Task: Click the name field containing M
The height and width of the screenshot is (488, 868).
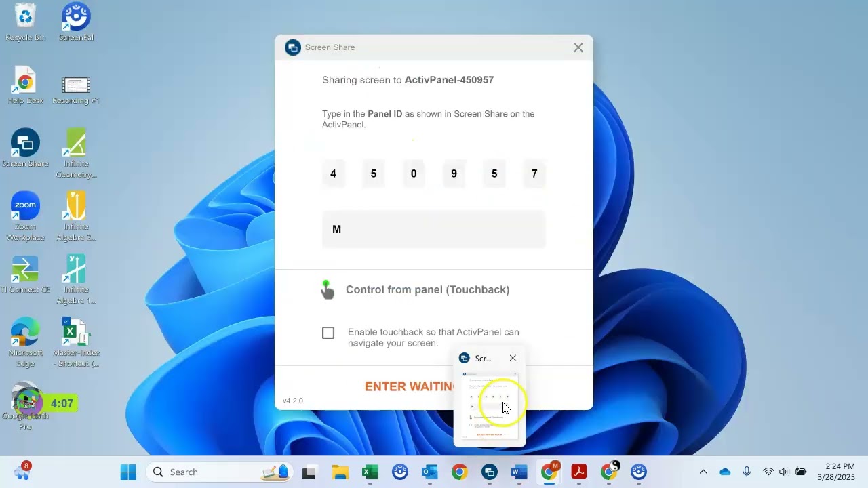Action: pos(433,229)
